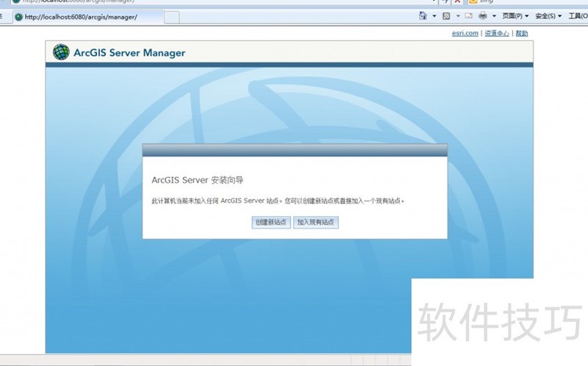
Task: Open the 资源中心 link
Action: click(497, 33)
